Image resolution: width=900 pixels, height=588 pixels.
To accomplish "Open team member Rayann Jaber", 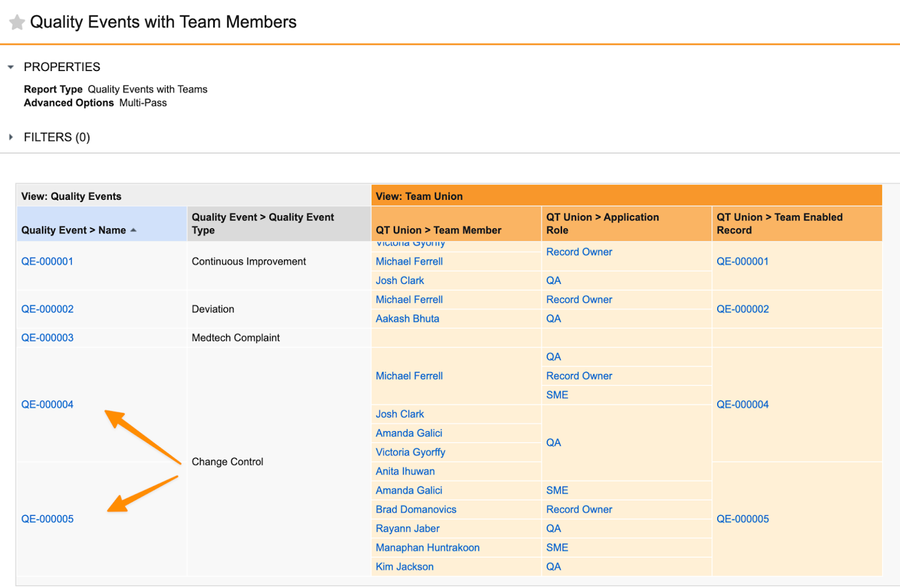I will tap(407, 528).
